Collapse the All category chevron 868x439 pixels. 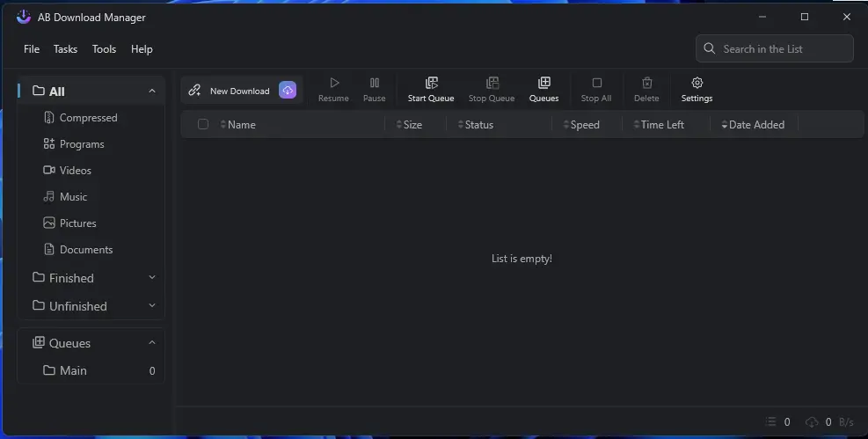pos(152,91)
